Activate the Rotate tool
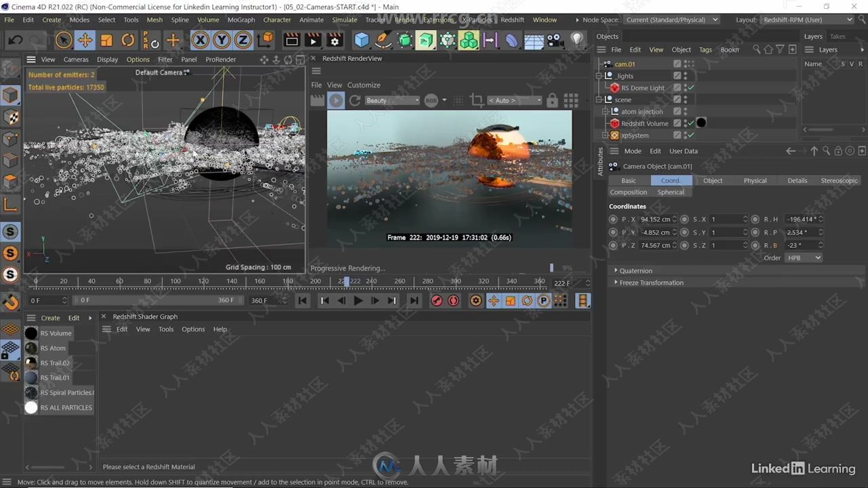868x488 pixels. [128, 41]
